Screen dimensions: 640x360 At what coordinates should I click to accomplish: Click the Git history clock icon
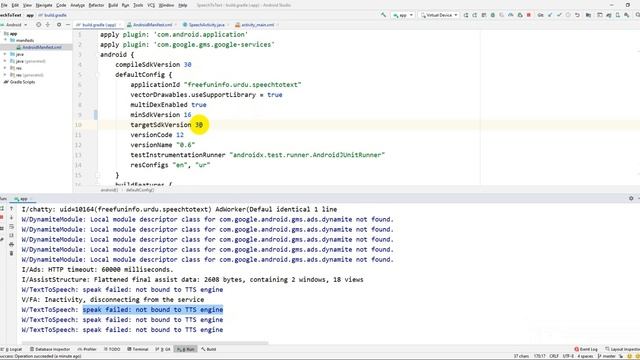pos(568,15)
